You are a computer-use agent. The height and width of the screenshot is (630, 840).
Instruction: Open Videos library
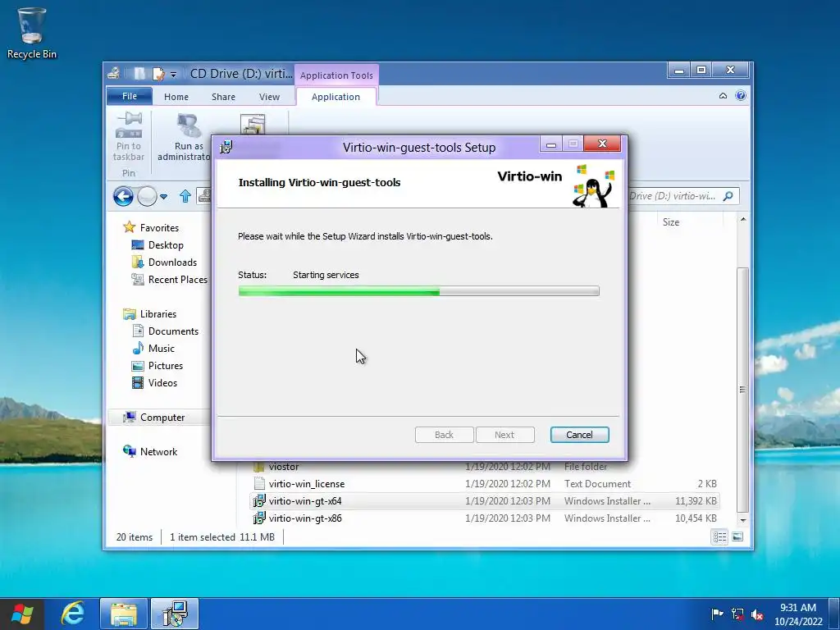click(162, 382)
